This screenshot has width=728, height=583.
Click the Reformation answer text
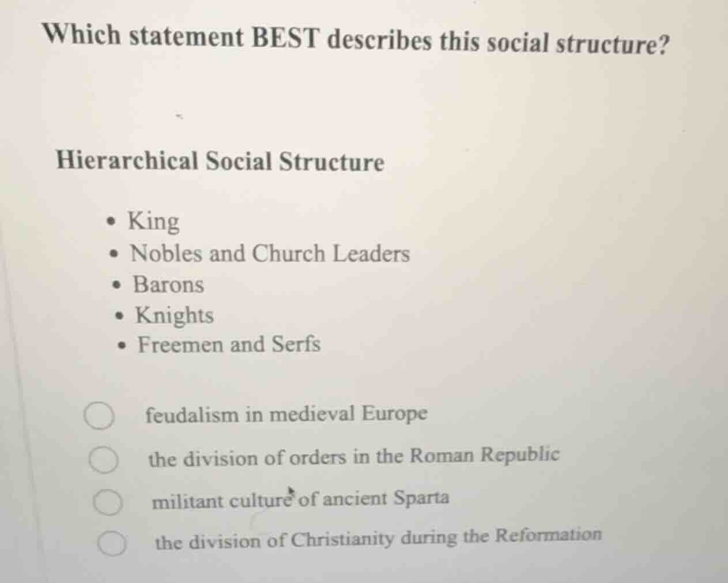click(377, 539)
